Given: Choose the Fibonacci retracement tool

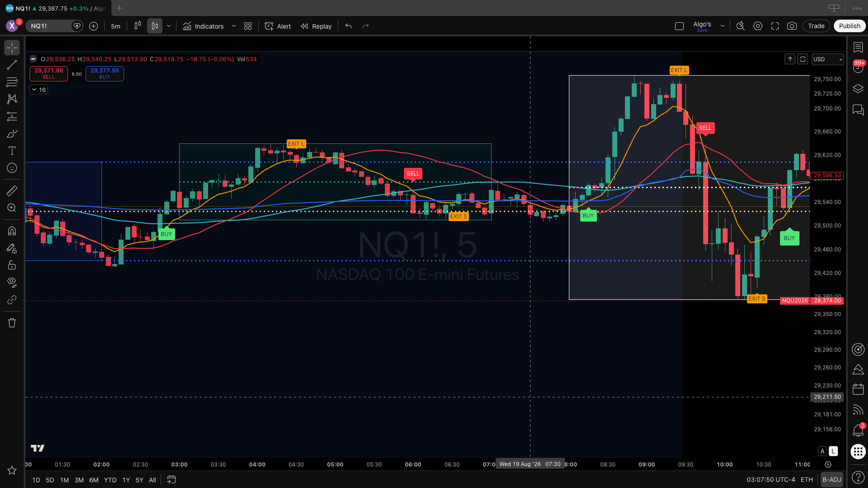Looking at the screenshot, I should 12,82.
